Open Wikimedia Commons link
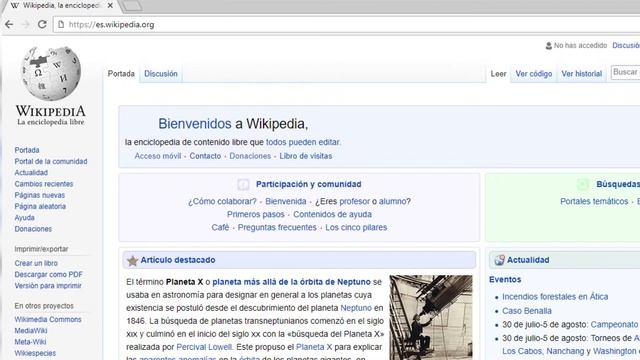Viewport: 640px width, 360px height. click(48, 320)
